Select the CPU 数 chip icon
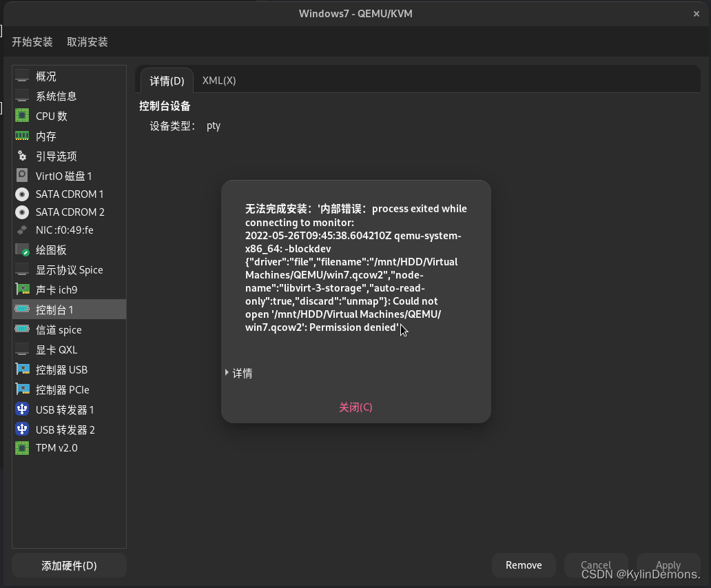This screenshot has width=711, height=588. (x=22, y=116)
